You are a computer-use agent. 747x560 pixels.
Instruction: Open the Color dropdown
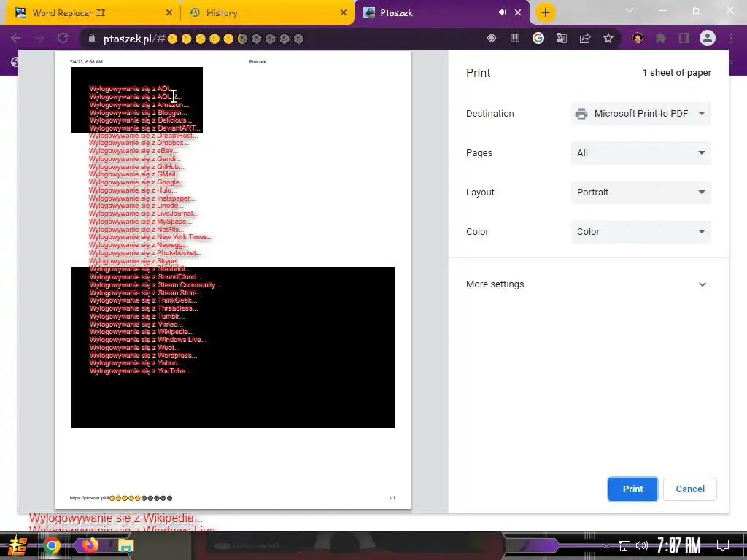(x=640, y=231)
